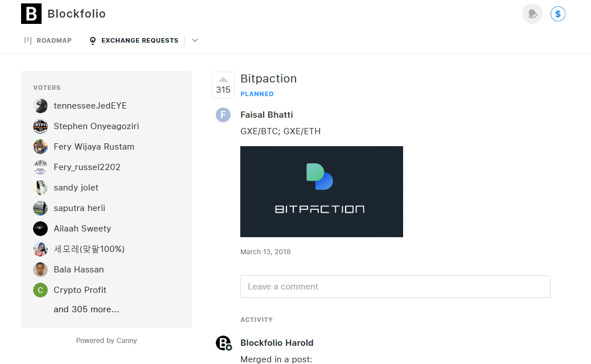
Task: Select voter Fery Wijaya Rustam name
Action: point(94,147)
